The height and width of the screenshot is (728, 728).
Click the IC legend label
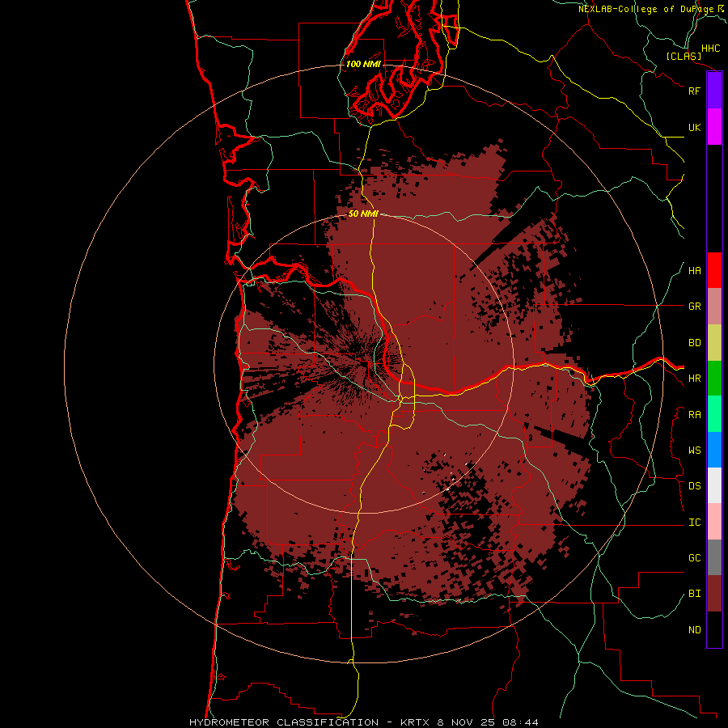pos(694,523)
